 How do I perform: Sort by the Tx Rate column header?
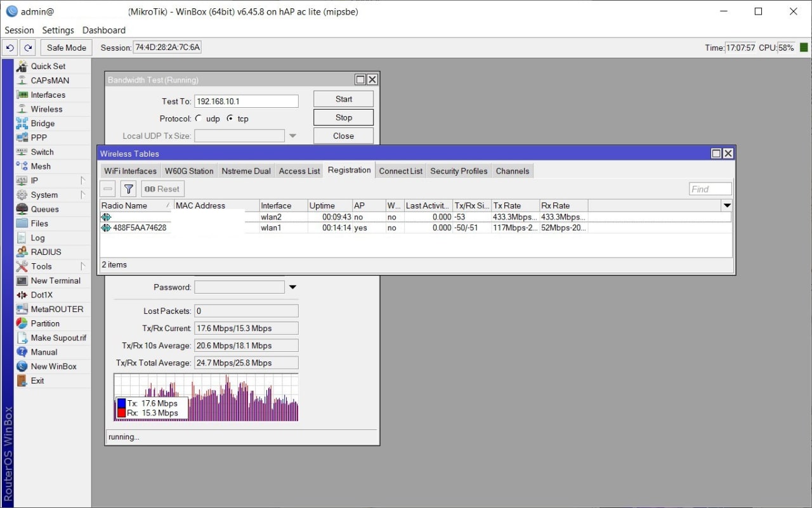point(515,205)
